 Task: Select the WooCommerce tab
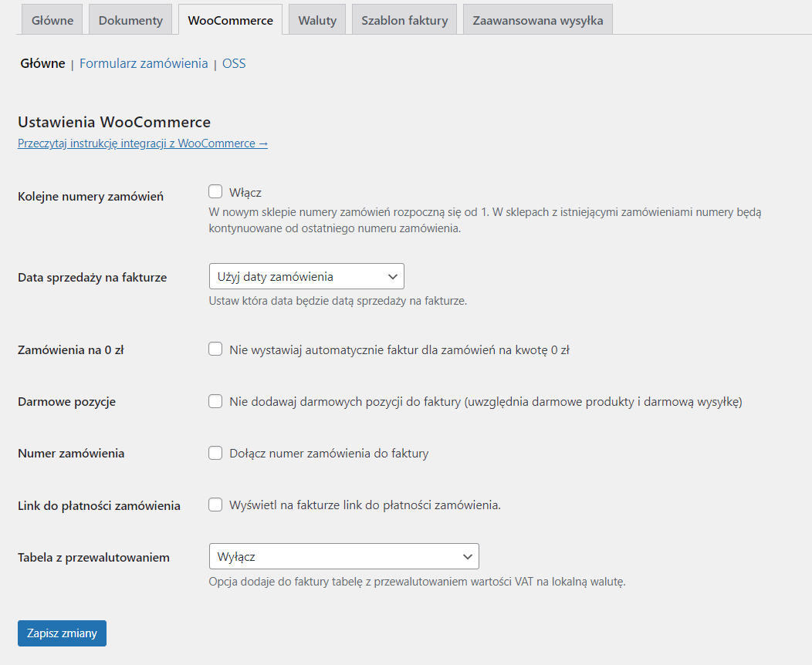pos(231,20)
